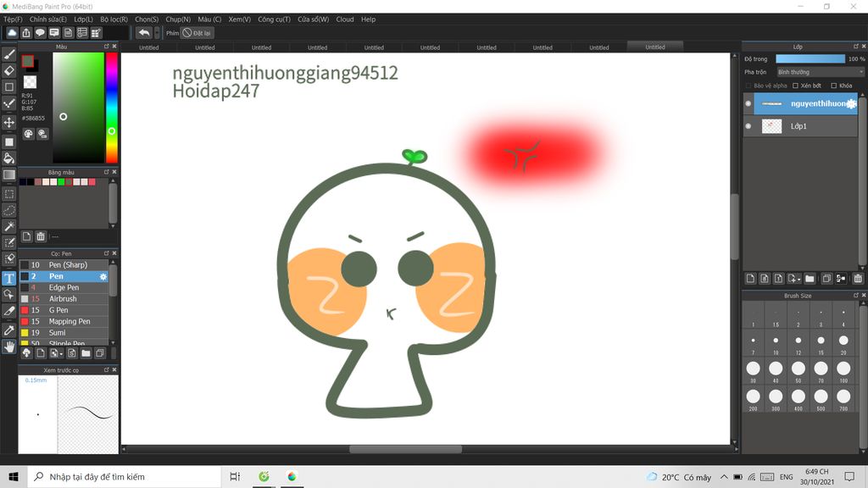Select the Hand tool

(9, 347)
